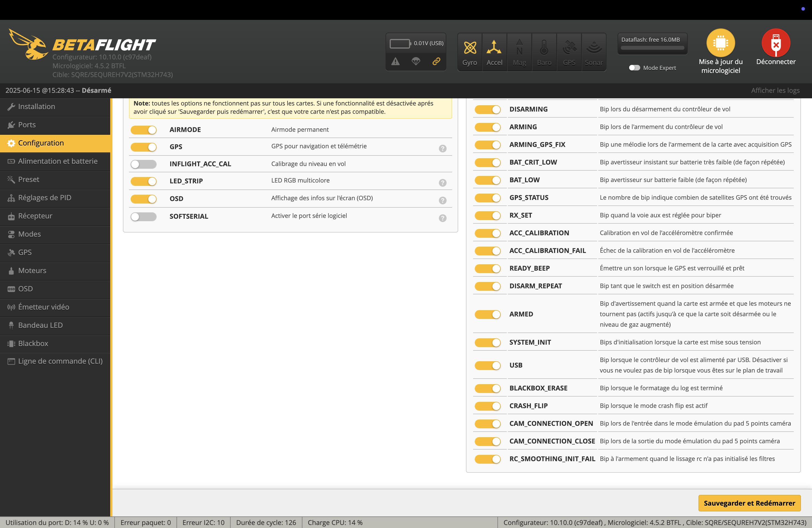Image resolution: width=812 pixels, height=528 pixels.
Task: Open help icon for SOFTSERIAL option
Action: click(x=442, y=218)
